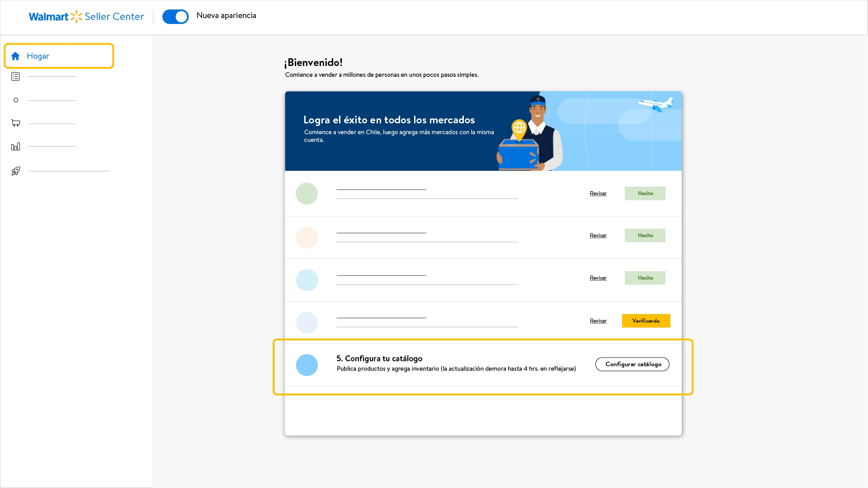Click the Hecho badge in the second step row

[645, 235]
